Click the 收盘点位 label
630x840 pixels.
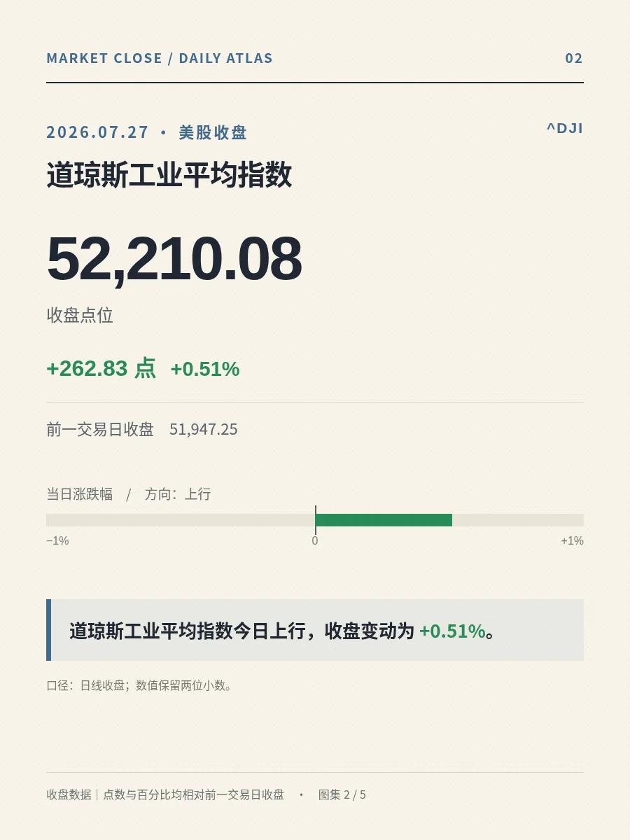80,315
